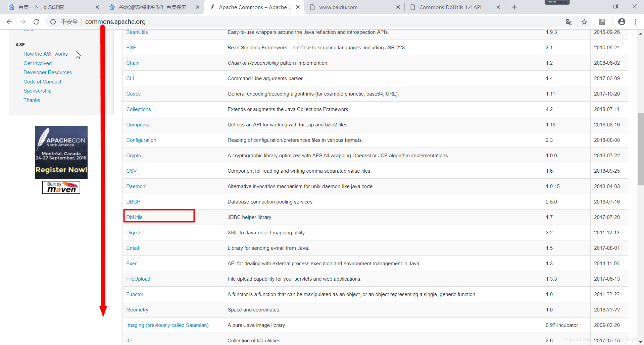Open the Digester component link
Viewport: 644px width, 345px height.
[136, 233]
